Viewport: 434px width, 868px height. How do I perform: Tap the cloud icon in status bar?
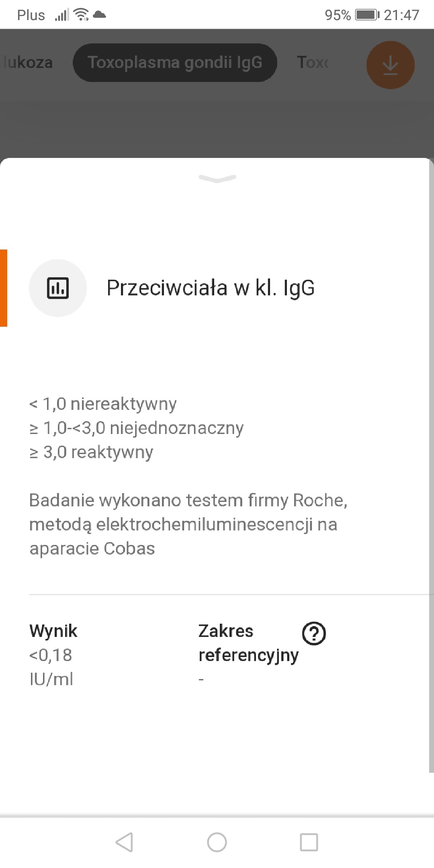tap(99, 15)
